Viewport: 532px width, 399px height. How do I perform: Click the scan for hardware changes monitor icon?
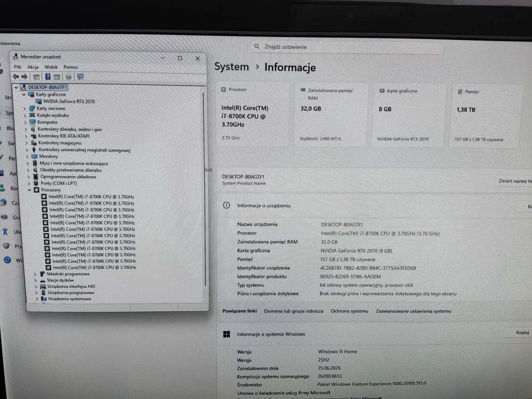click(x=80, y=77)
